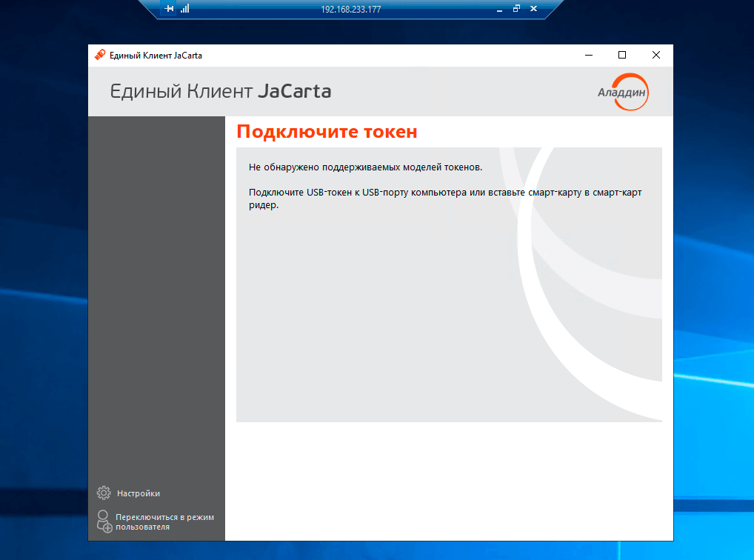754x560 pixels.
Task: Click the JaCarta app icon in title bar
Action: [100, 55]
